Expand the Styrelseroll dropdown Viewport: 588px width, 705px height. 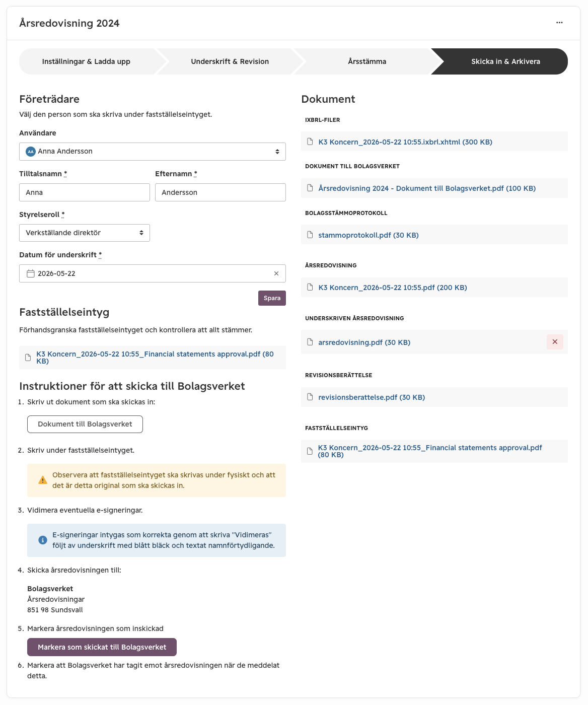point(85,233)
